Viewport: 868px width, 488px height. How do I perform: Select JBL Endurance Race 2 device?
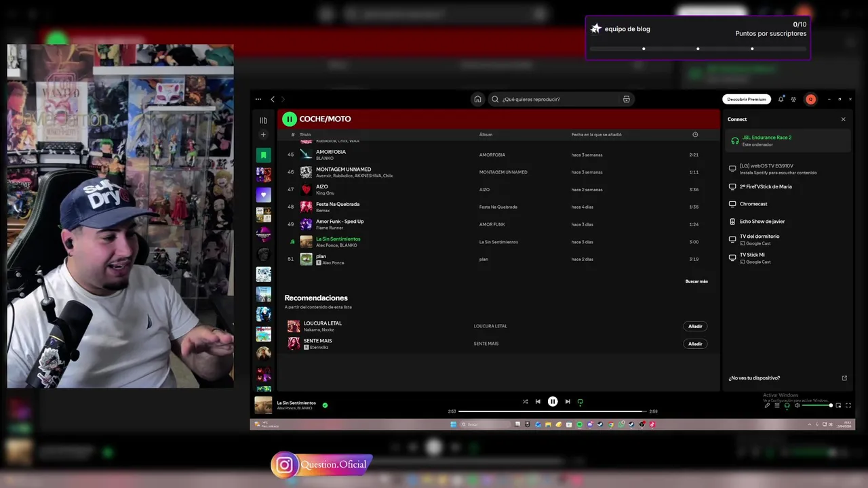click(x=787, y=140)
